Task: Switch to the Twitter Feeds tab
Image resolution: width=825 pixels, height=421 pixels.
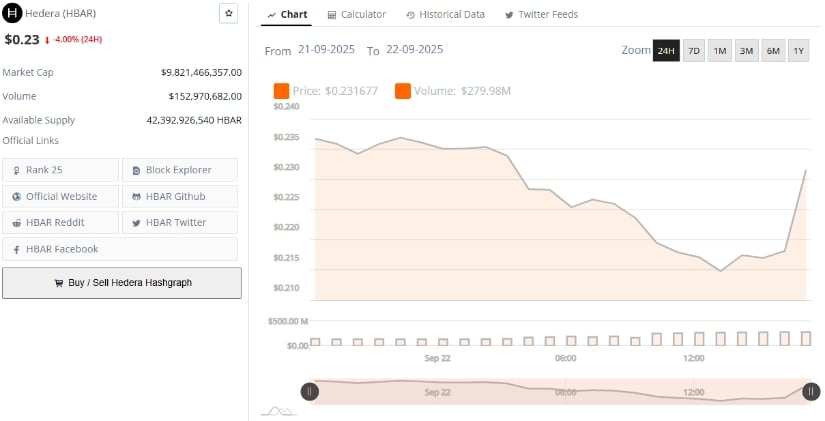Action: point(541,15)
